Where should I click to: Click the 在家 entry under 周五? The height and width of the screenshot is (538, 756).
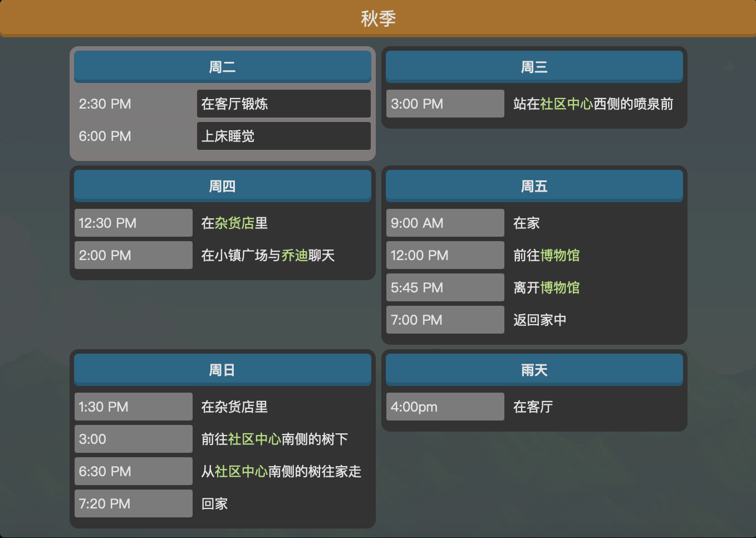pos(527,223)
